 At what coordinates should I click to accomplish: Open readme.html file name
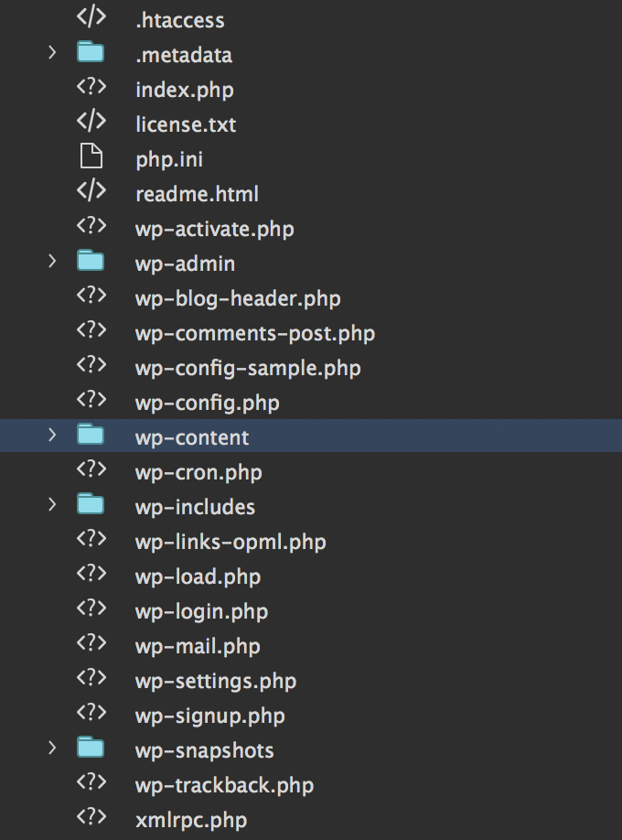(197, 194)
